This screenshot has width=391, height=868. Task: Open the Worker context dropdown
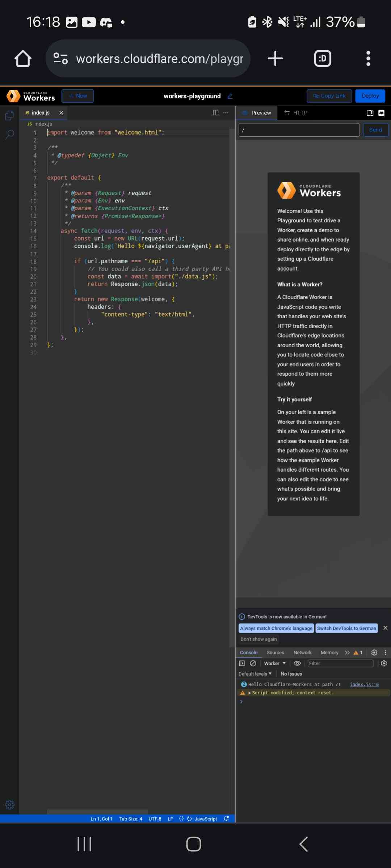pos(275,663)
